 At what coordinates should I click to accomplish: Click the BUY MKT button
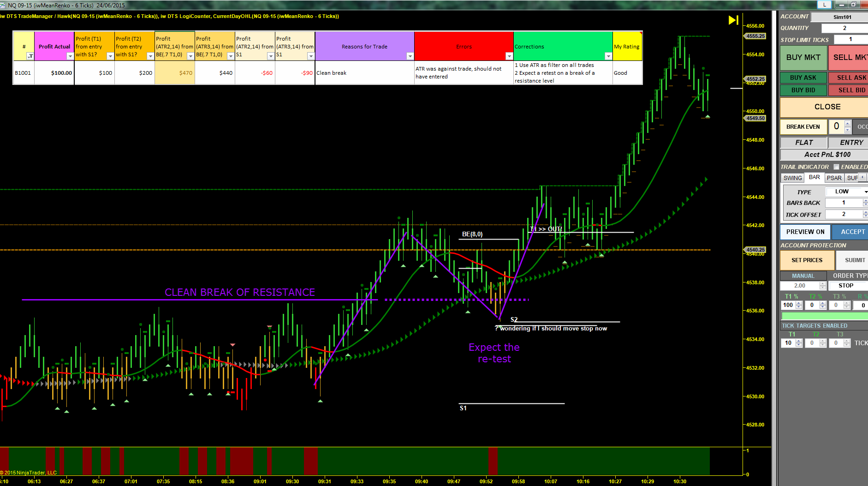(803, 57)
